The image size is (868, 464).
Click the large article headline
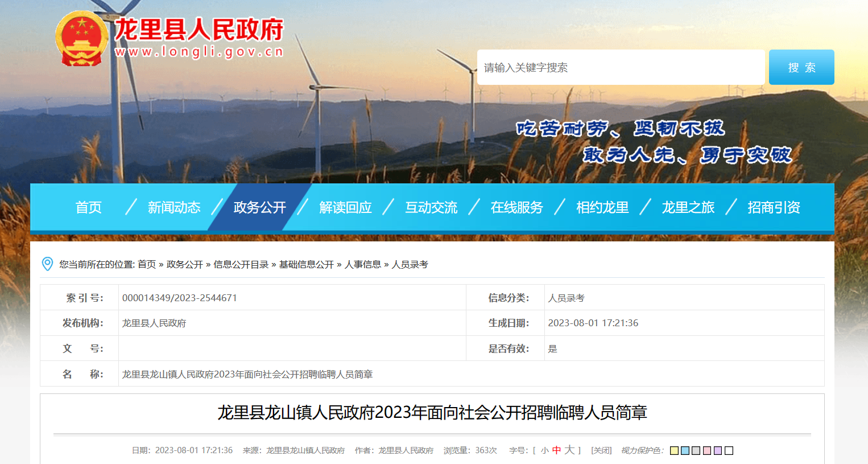(432, 412)
